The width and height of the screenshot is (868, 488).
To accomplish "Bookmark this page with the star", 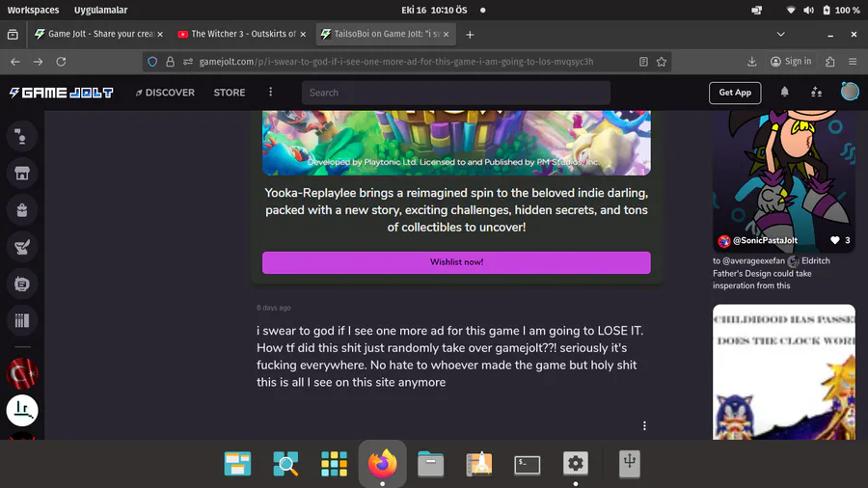I will tap(661, 62).
